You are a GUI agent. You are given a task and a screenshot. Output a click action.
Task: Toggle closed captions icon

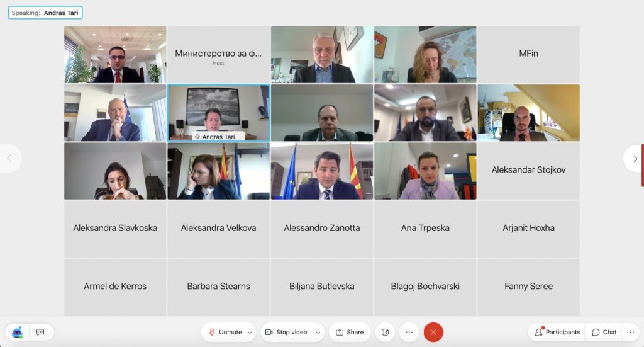(x=40, y=332)
